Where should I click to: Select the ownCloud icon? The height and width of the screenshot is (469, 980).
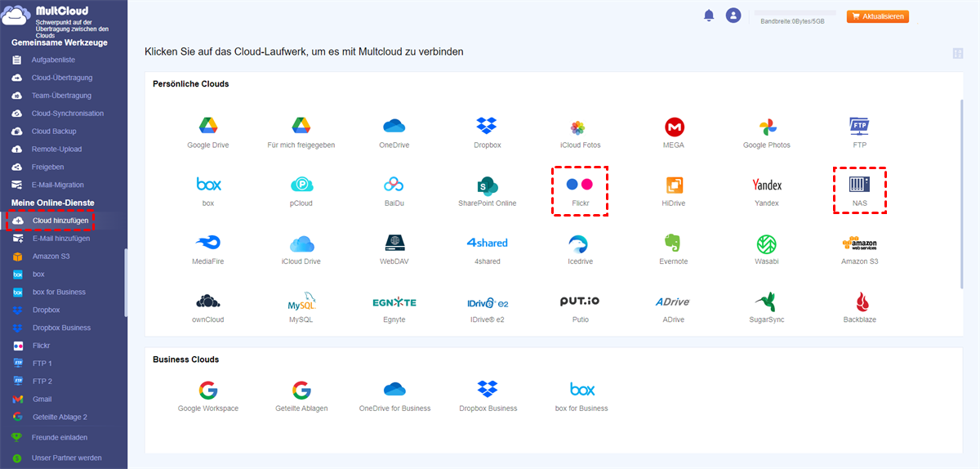click(208, 301)
